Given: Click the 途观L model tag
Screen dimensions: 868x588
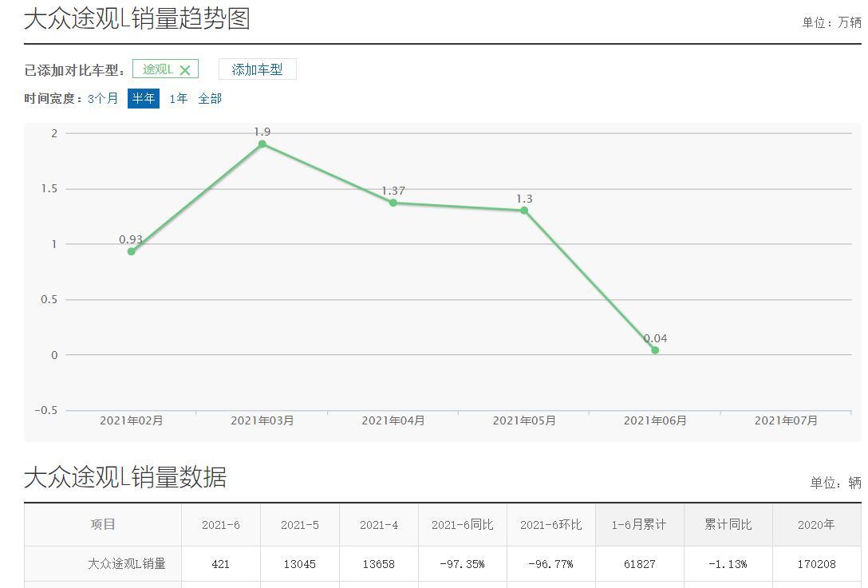Looking at the screenshot, I should click(x=165, y=69).
